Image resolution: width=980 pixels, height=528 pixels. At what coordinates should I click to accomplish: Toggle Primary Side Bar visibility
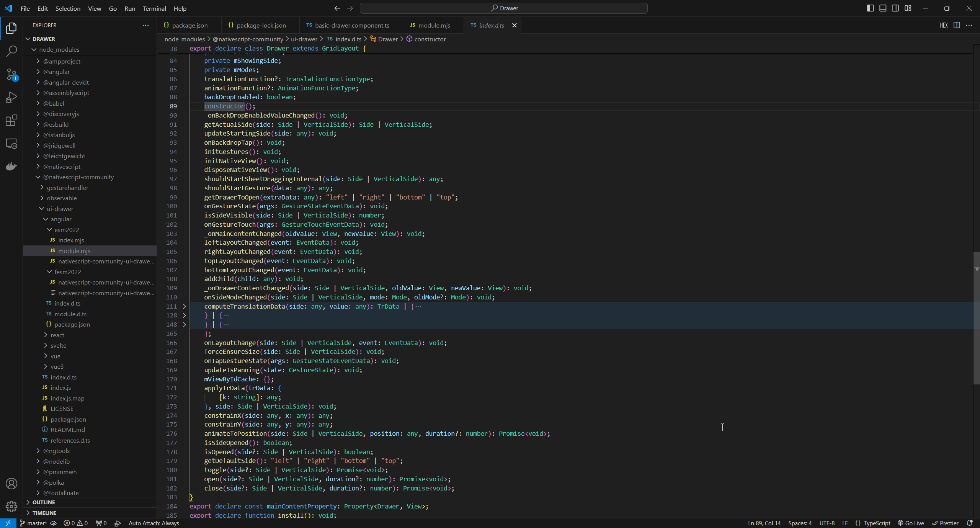click(x=870, y=8)
